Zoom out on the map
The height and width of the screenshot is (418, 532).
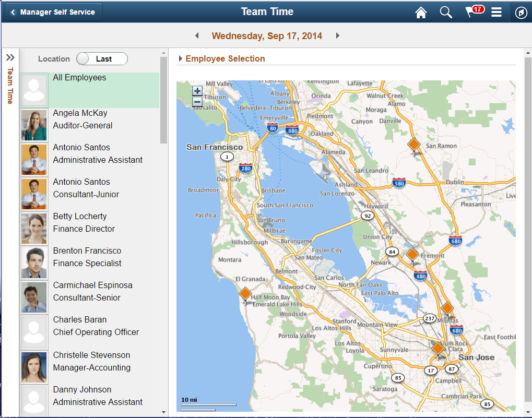(197, 101)
